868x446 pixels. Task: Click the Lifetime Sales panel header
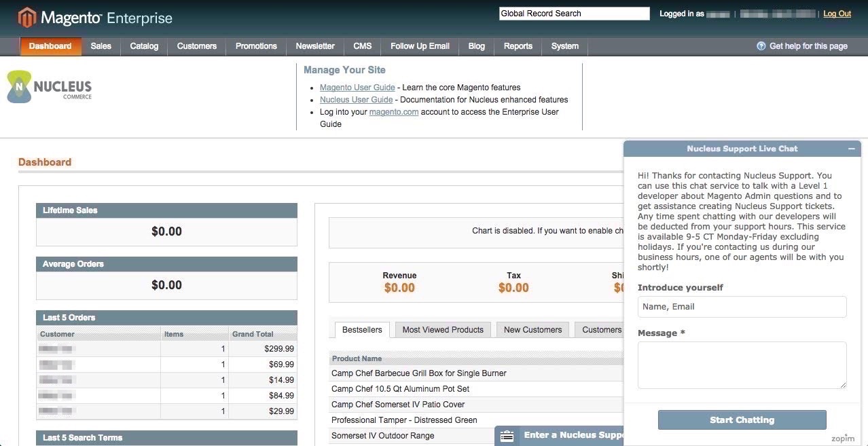tap(166, 210)
